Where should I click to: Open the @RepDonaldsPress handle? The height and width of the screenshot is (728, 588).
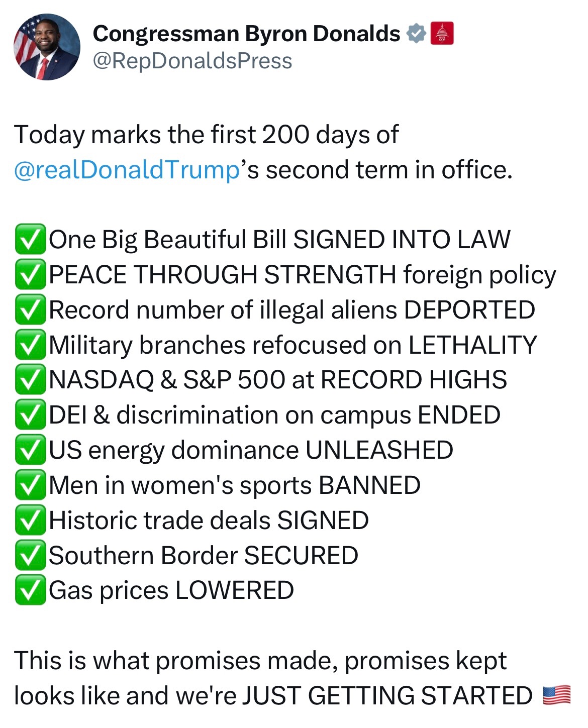point(192,61)
